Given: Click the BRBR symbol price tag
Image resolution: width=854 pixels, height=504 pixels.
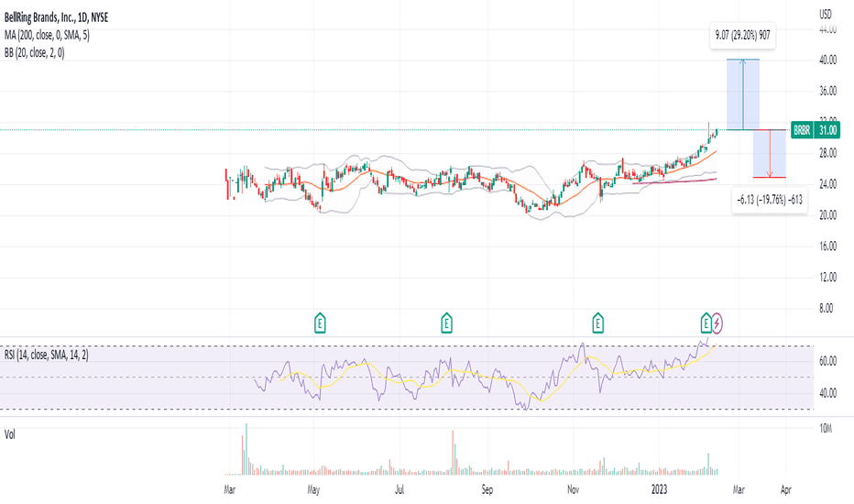Looking at the screenshot, I should pos(802,130).
